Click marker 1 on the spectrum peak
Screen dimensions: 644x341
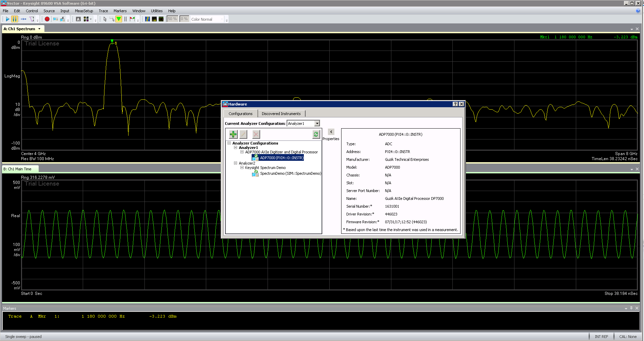tap(113, 42)
